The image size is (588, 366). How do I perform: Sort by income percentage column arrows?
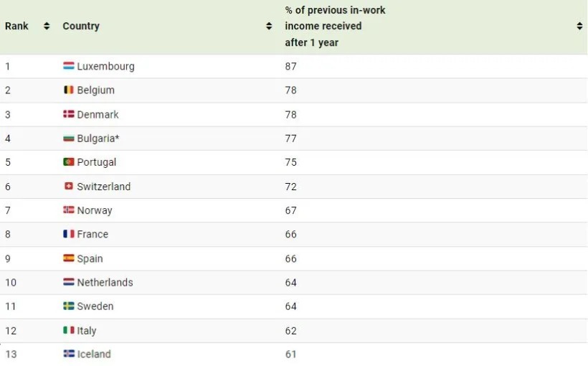tap(579, 26)
